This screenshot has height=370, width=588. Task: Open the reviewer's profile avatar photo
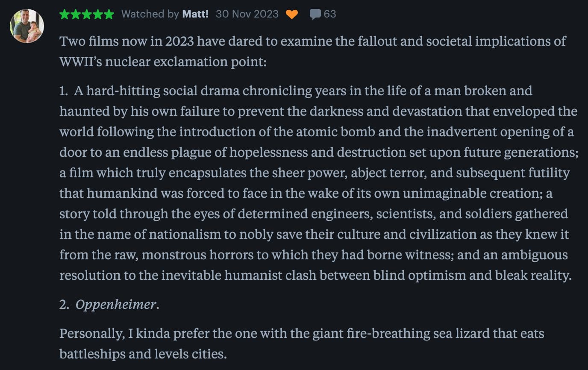click(x=27, y=26)
